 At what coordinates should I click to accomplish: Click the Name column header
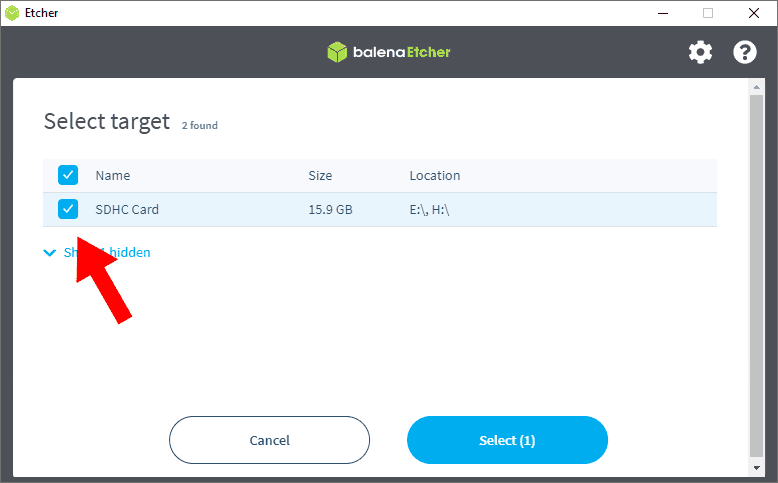113,176
